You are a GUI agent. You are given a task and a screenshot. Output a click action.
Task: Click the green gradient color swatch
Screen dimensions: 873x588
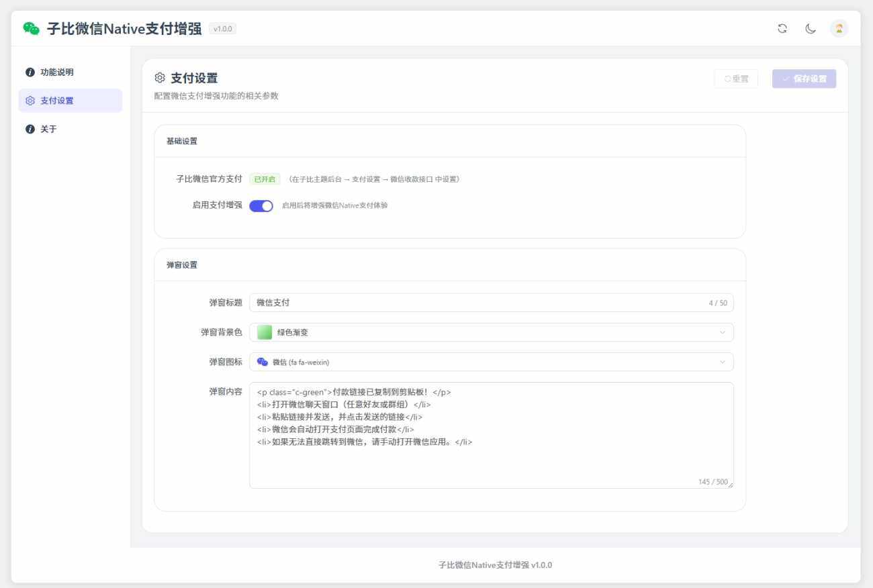[x=265, y=332]
